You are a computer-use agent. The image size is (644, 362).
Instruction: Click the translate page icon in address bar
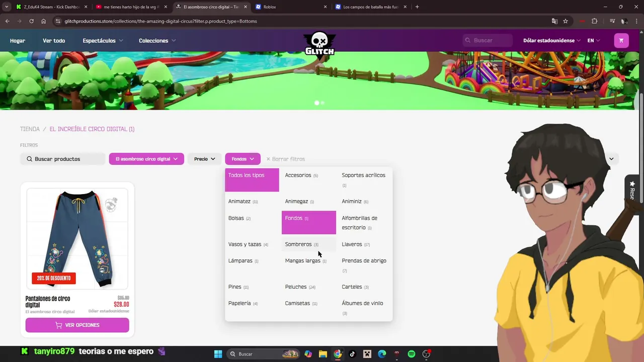point(554,21)
